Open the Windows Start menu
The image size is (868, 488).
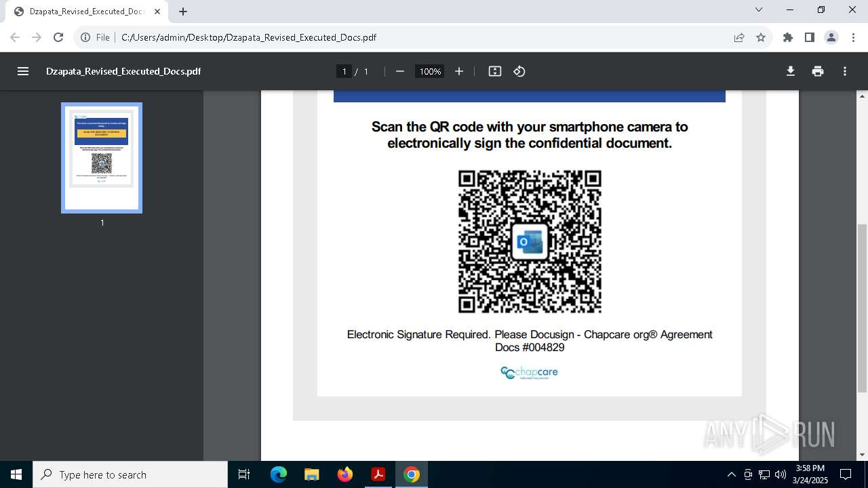pos(16,474)
